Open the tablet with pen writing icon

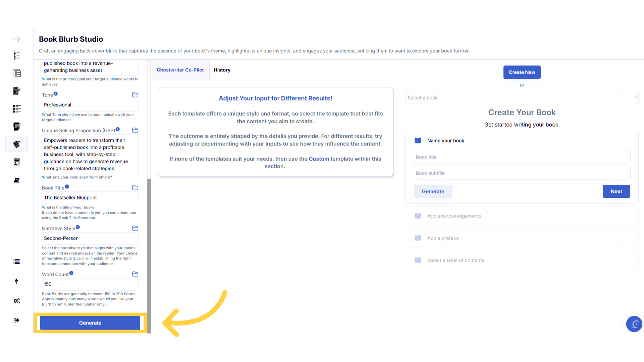17,91
